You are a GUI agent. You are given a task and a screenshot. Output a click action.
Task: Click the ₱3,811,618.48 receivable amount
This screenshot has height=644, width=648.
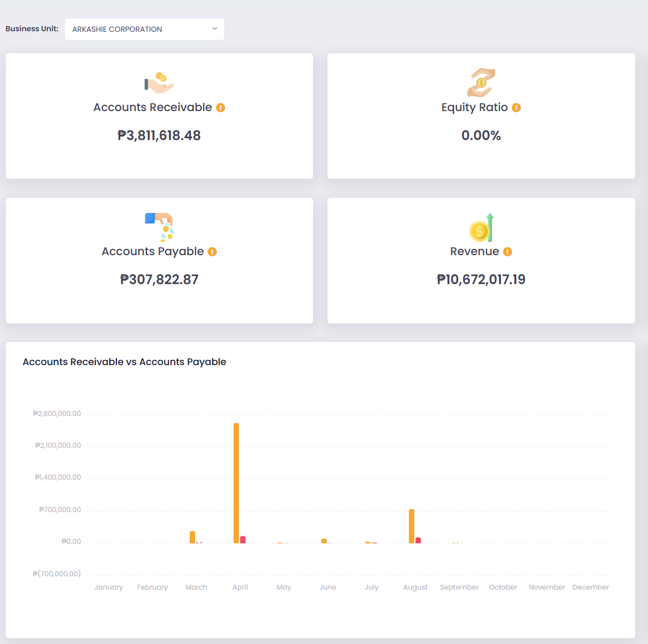(159, 135)
